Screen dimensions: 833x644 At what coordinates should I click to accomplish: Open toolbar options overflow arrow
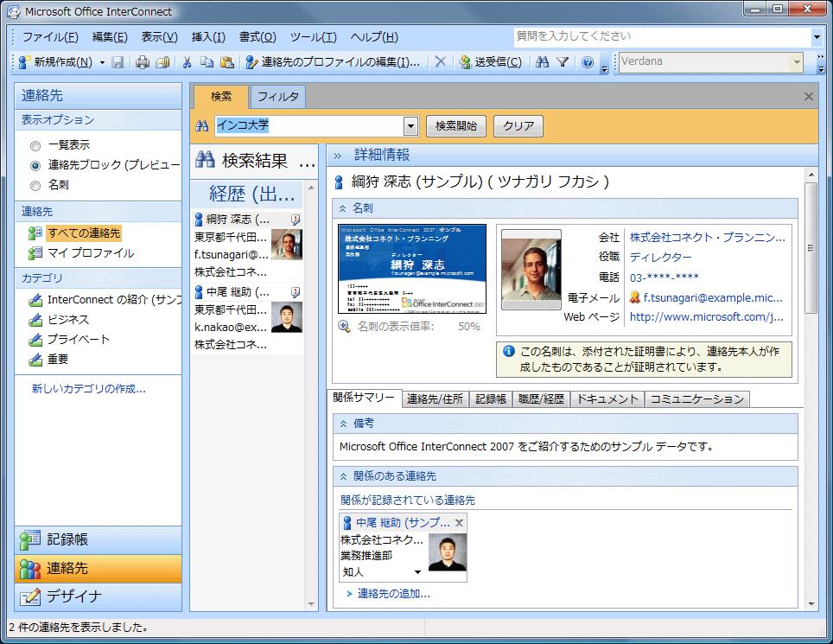[x=604, y=68]
